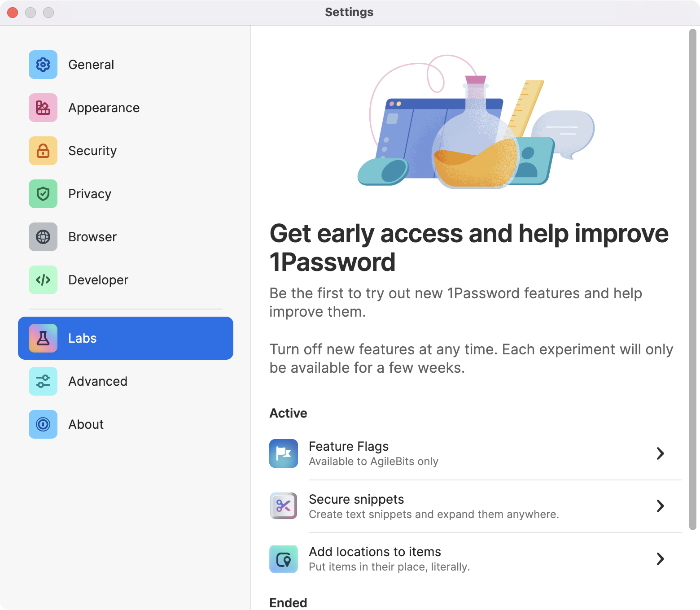Viewport: 700px width, 610px height.
Task: Go to Security settings
Action: pyautogui.click(x=126, y=151)
